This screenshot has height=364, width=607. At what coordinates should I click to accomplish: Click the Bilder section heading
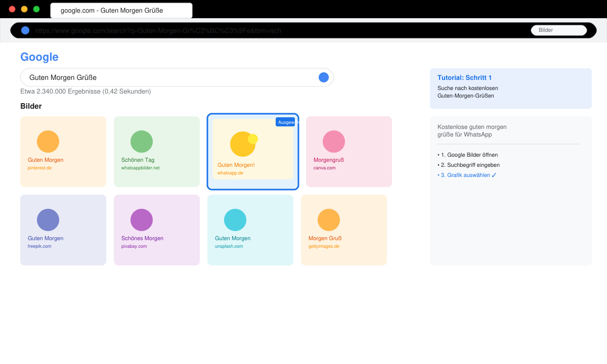[31, 106]
